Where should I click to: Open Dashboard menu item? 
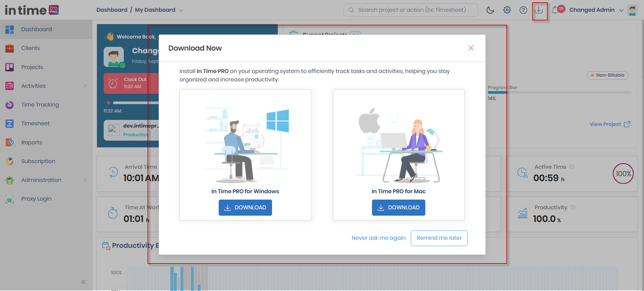pos(46,29)
